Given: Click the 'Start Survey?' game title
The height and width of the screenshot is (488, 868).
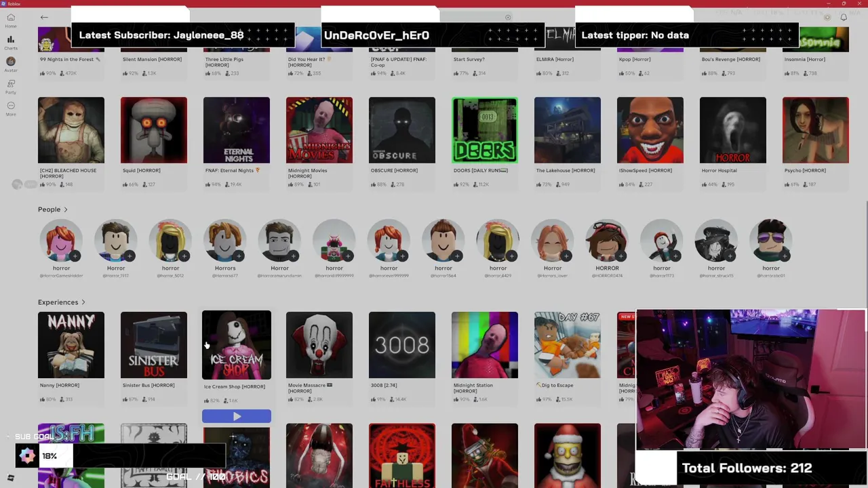Looking at the screenshot, I should click(x=469, y=59).
